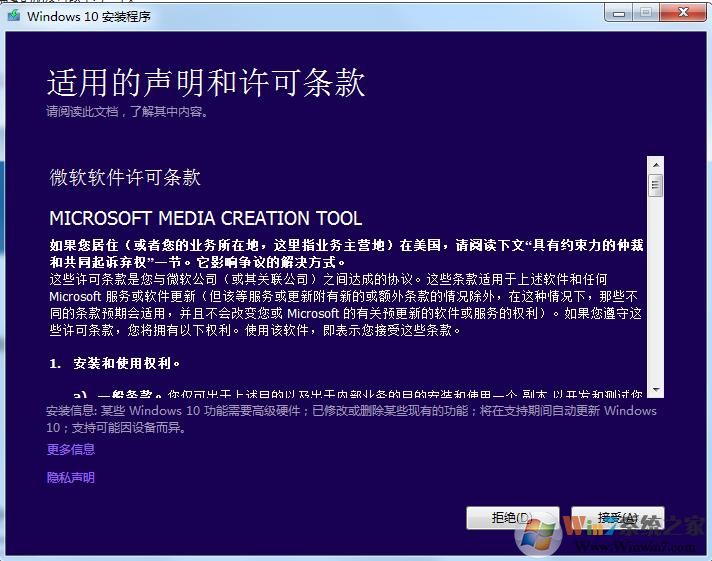Click the maximize icon in the title bar
This screenshot has height=561, width=712.
(x=644, y=12)
